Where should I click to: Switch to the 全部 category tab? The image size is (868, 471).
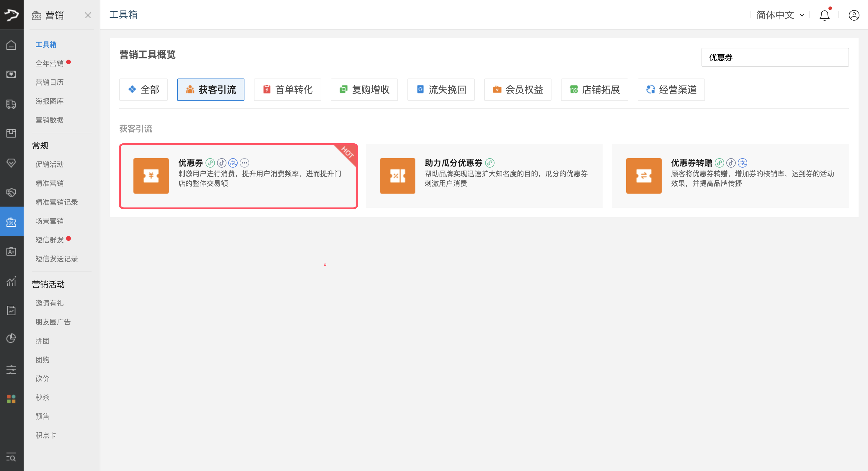click(x=143, y=90)
